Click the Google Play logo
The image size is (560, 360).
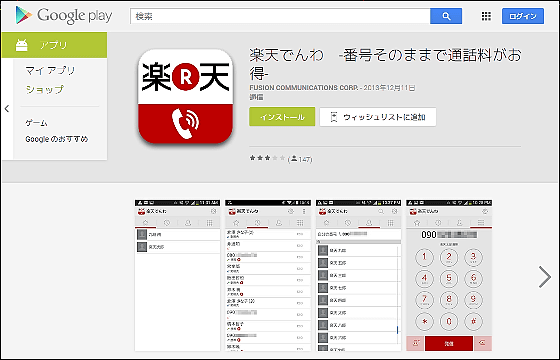coord(64,15)
